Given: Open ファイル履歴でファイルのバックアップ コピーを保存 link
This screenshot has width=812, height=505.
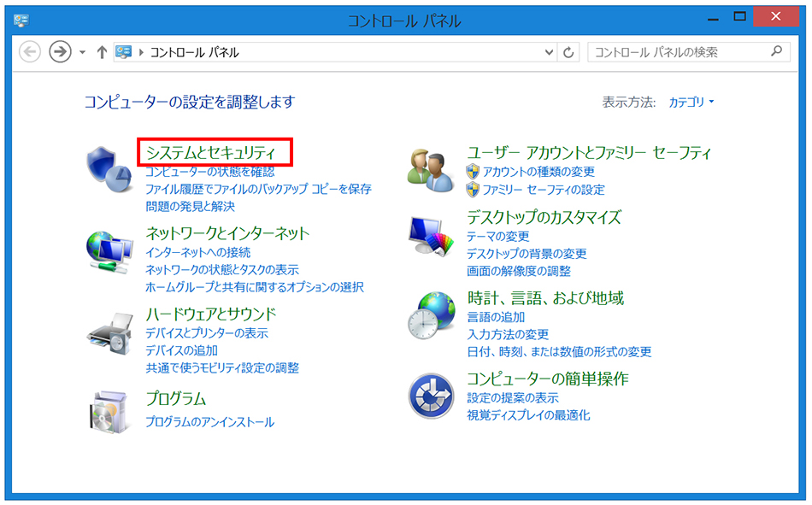Looking at the screenshot, I should click(x=258, y=189).
